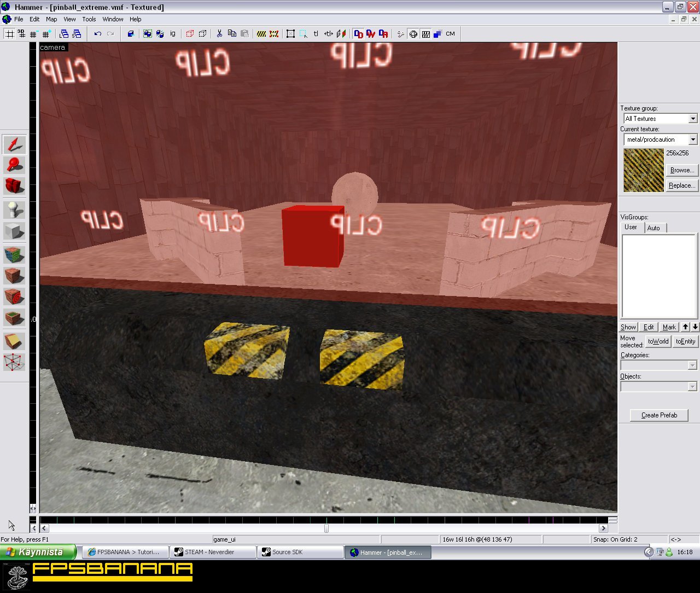Select the Block tool white cube
Screen dimensions: 700x593
pos(14,231)
